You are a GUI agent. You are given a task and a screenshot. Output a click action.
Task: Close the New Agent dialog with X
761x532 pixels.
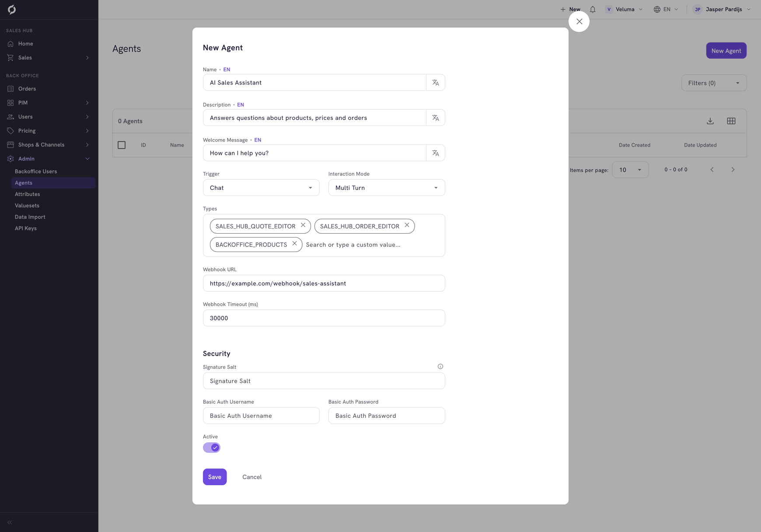579,21
